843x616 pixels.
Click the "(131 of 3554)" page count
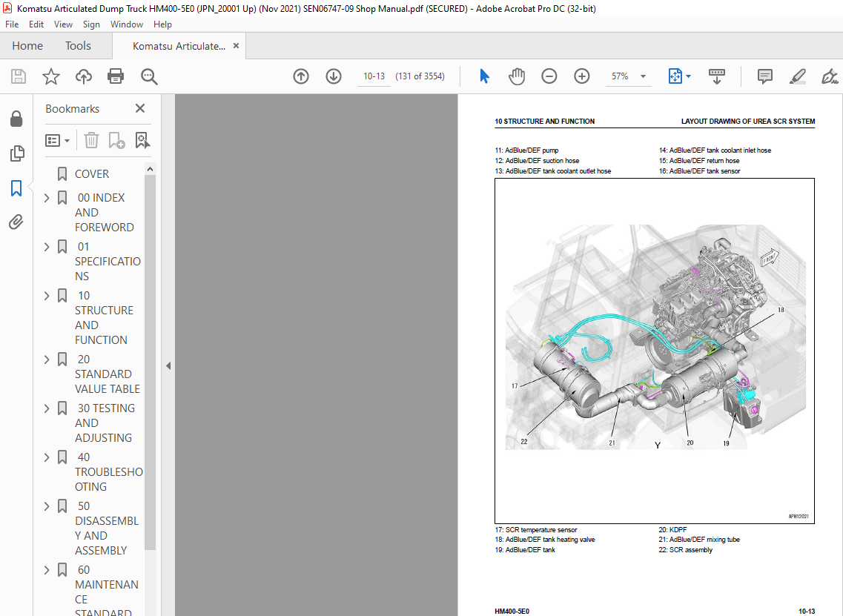tap(420, 76)
